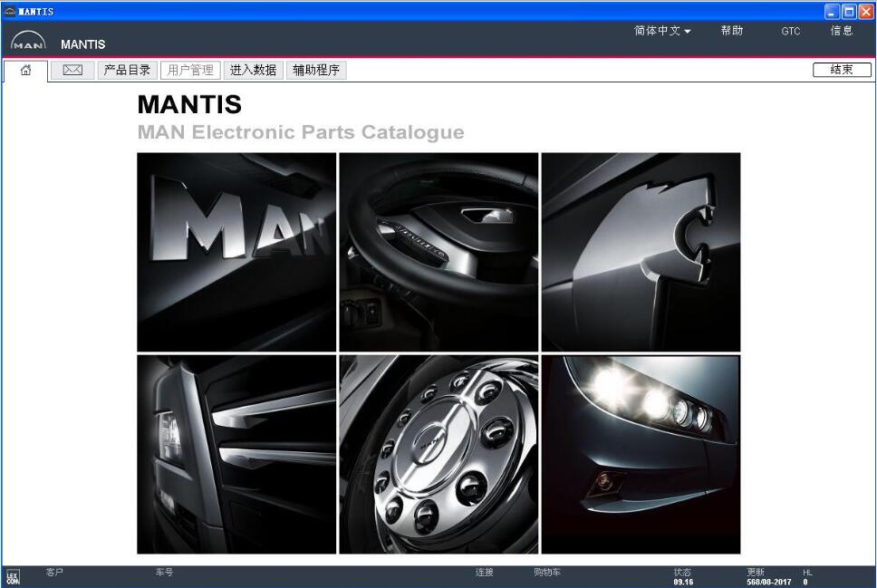
Task: Click the MAN logo in the header
Action: tap(27, 40)
